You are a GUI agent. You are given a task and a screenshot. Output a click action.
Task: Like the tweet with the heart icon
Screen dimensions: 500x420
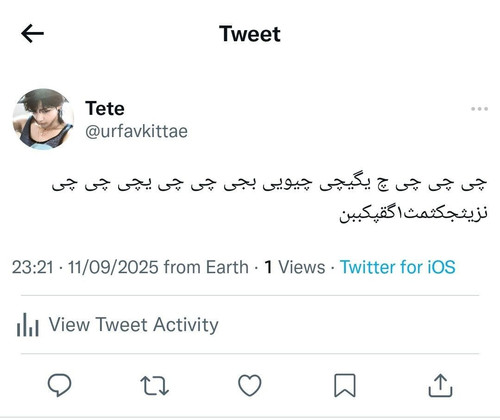(x=250, y=385)
